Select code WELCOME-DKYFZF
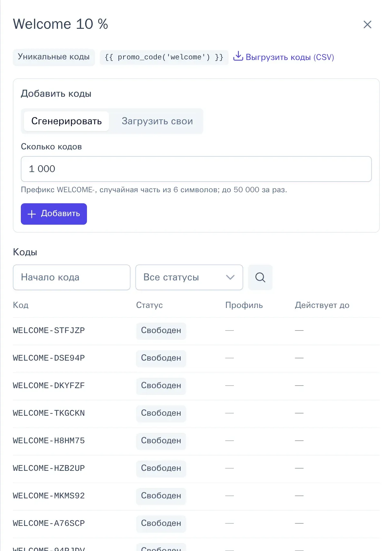392x551 pixels. [49, 386]
